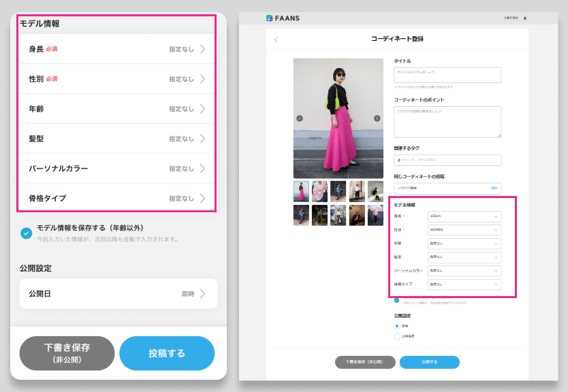Select the fifth thumbnail in the first row
This screenshot has height=392, width=568.
(375, 191)
